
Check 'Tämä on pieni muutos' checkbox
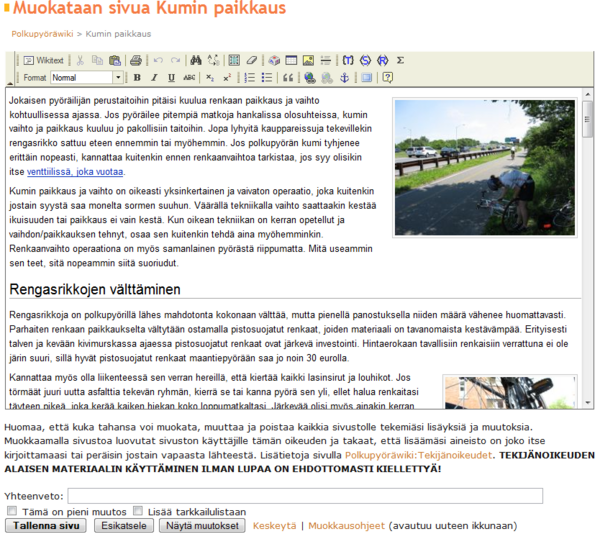click(12, 511)
